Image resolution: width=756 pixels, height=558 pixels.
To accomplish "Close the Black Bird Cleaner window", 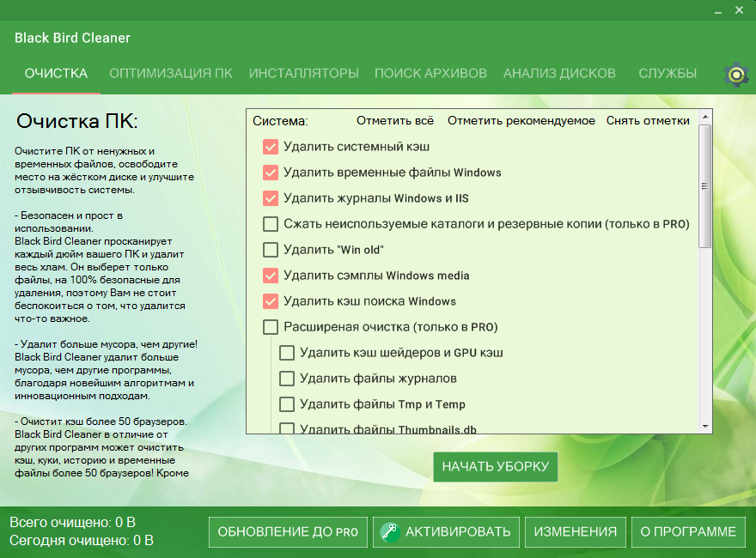I will tap(739, 10).
